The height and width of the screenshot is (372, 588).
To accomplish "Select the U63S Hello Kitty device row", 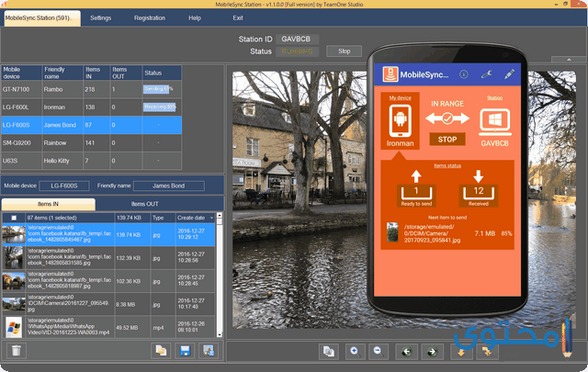I will [x=92, y=161].
